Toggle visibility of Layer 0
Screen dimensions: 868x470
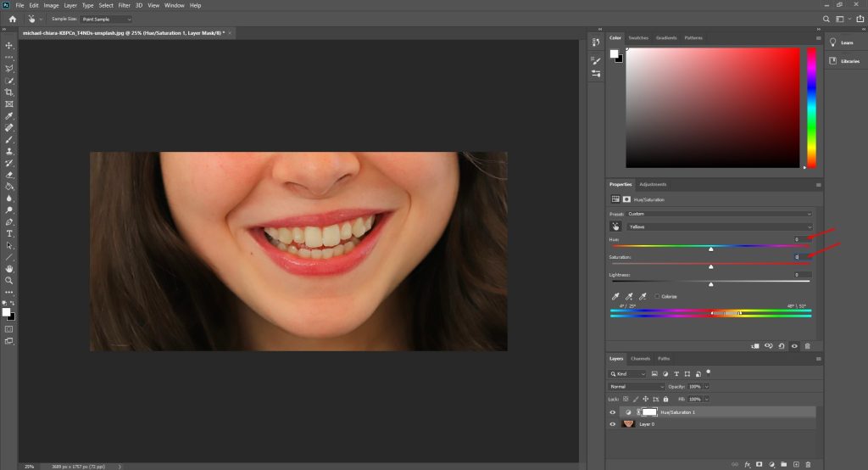click(x=612, y=423)
